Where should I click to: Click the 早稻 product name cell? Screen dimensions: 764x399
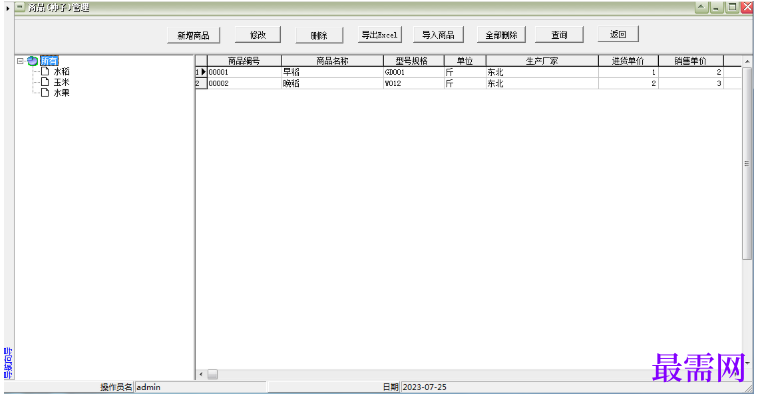pyautogui.click(x=332, y=72)
